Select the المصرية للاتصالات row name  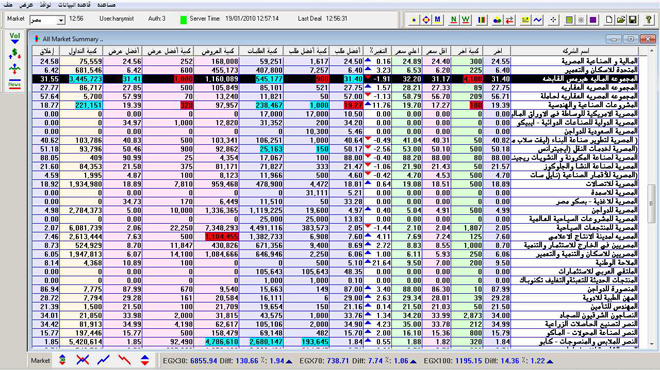coord(611,184)
